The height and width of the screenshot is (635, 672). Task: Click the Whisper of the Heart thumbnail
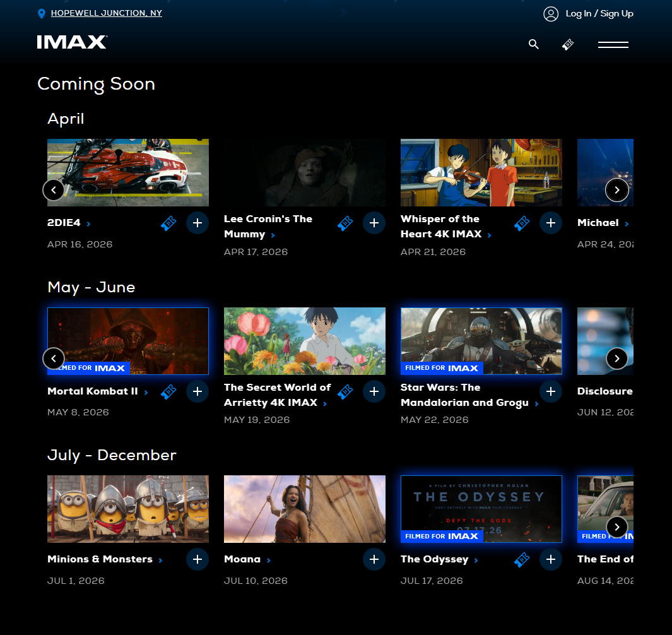tap(481, 172)
